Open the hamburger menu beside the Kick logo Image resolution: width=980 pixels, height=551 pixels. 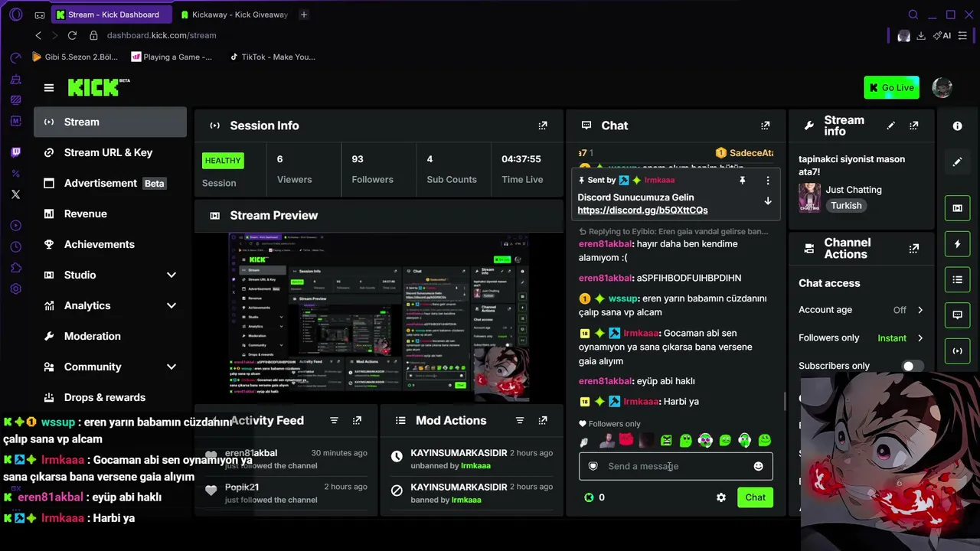point(49,88)
